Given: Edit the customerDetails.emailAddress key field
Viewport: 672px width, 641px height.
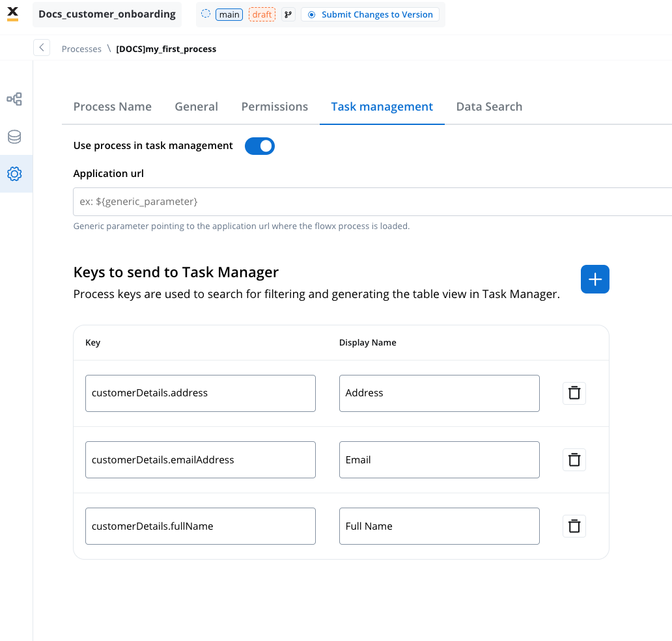Looking at the screenshot, I should tap(201, 460).
